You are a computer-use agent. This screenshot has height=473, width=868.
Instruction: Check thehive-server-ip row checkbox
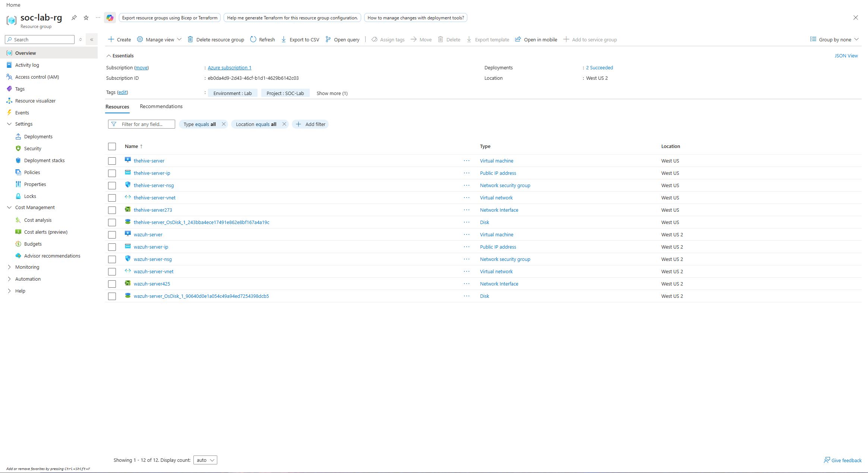click(x=112, y=173)
